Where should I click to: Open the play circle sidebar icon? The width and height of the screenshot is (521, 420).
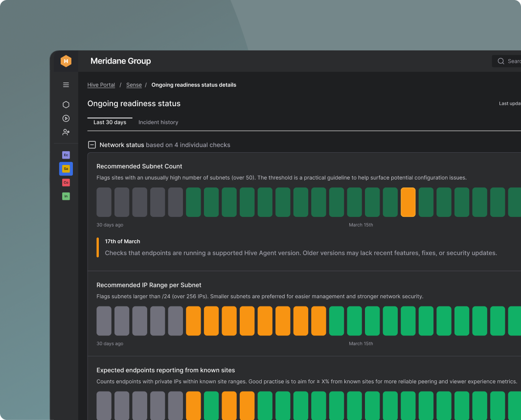(66, 118)
